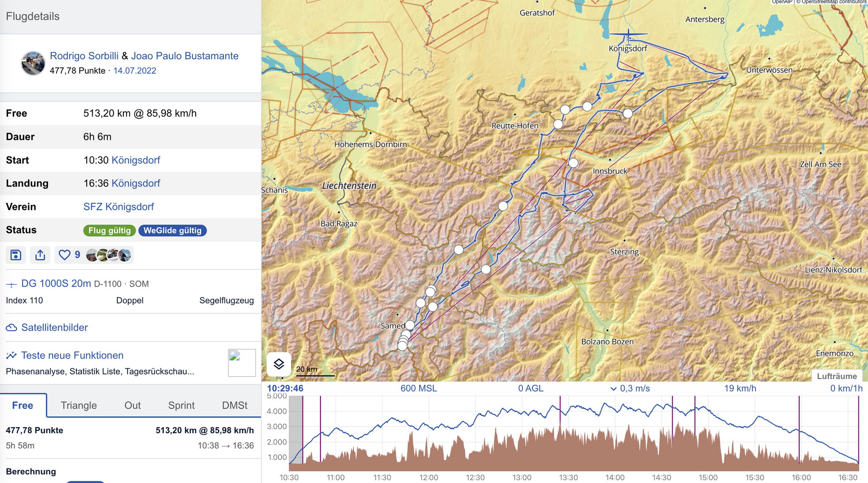Click the Bolzano Bozen label on map
The image size is (868, 483).
pyautogui.click(x=607, y=341)
